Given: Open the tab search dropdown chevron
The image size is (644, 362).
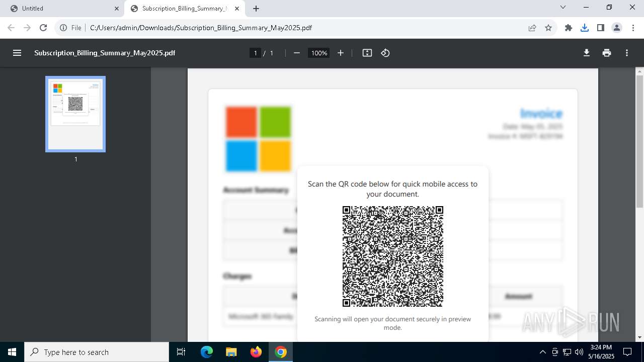Looking at the screenshot, I should [x=563, y=7].
